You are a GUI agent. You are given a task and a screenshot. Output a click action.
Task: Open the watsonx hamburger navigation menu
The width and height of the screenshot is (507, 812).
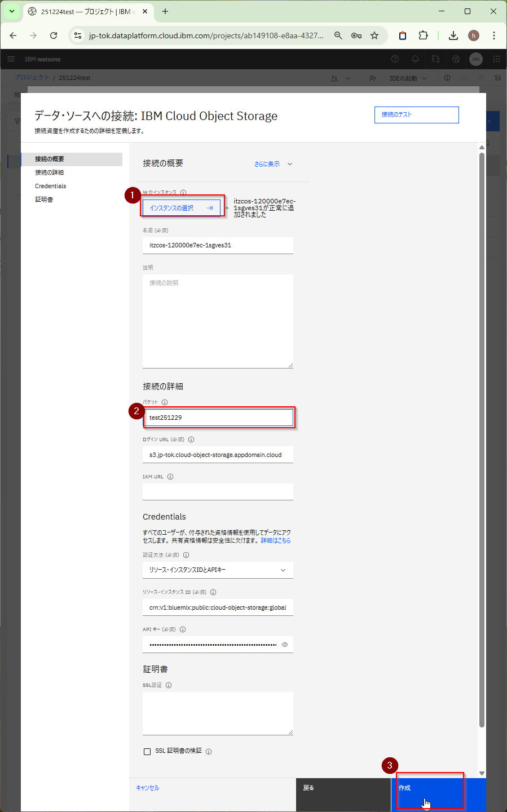coord(11,59)
